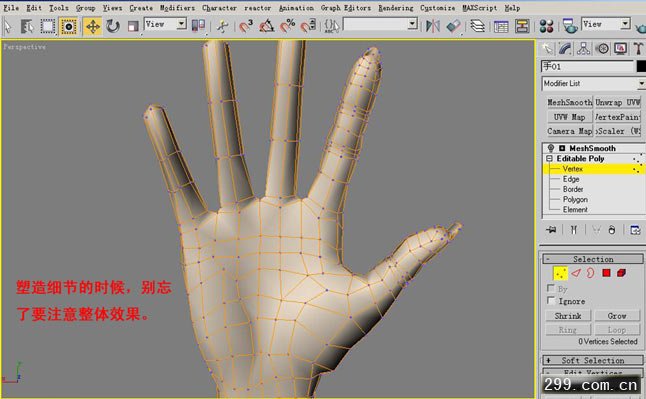Screen dimensions: 646x399
Task: Open the Tools menu
Action: [x=59, y=8]
